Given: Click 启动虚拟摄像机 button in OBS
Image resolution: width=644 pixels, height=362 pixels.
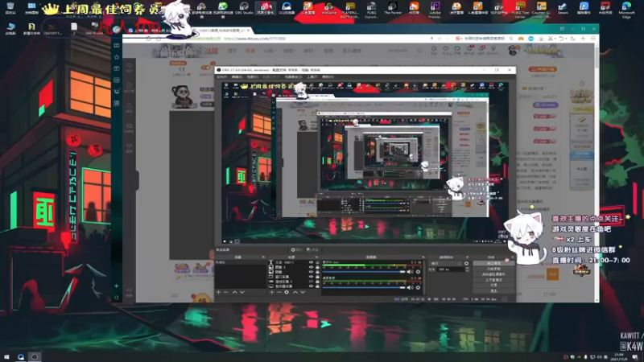Looking at the screenshot, I should [x=494, y=274].
